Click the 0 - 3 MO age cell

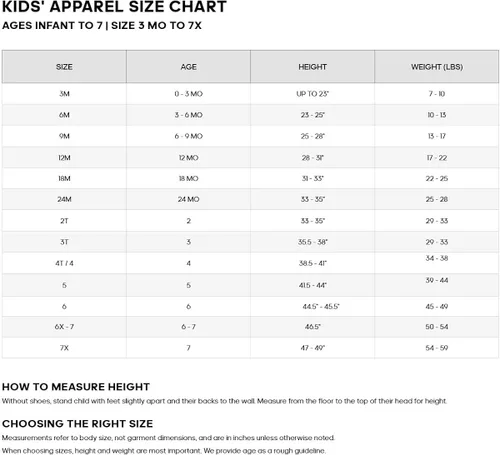pyautogui.click(x=188, y=94)
